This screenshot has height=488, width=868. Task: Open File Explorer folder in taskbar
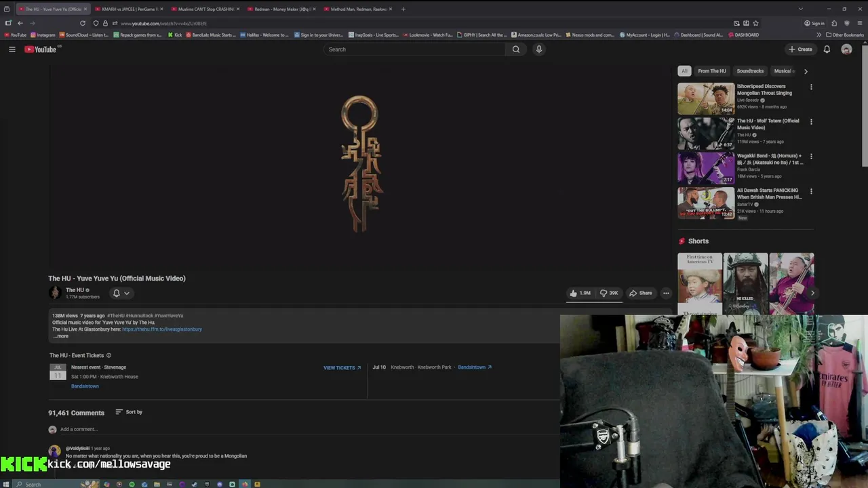pyautogui.click(x=157, y=484)
